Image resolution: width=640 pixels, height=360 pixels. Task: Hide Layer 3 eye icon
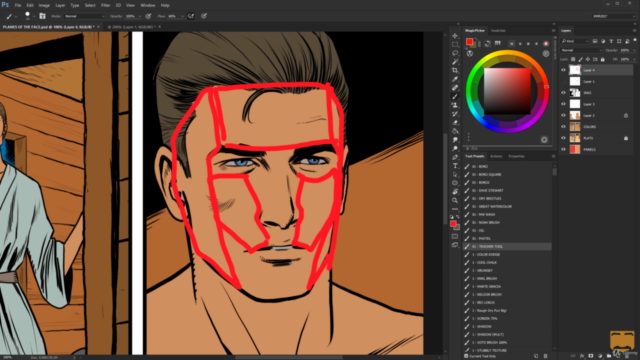564,104
